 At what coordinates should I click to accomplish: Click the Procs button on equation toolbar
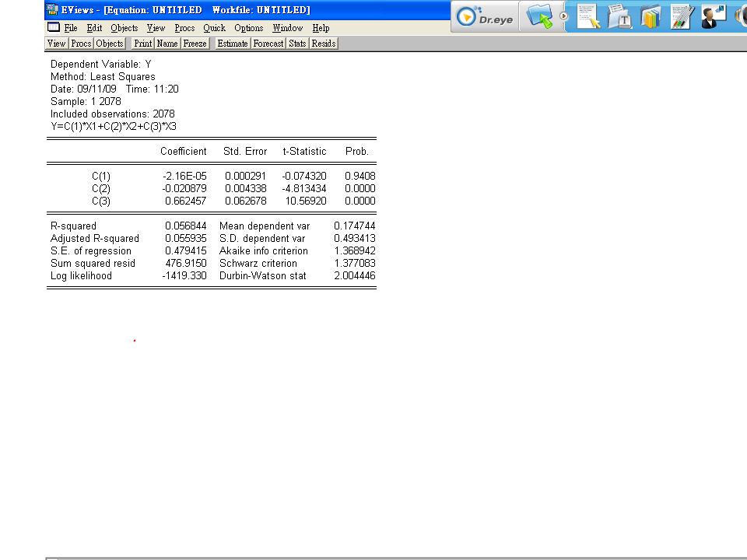coord(81,44)
